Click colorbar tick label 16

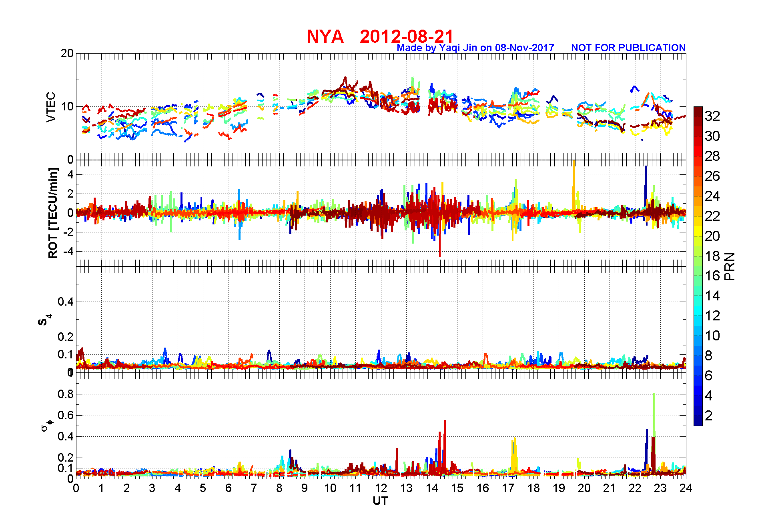[x=712, y=276]
